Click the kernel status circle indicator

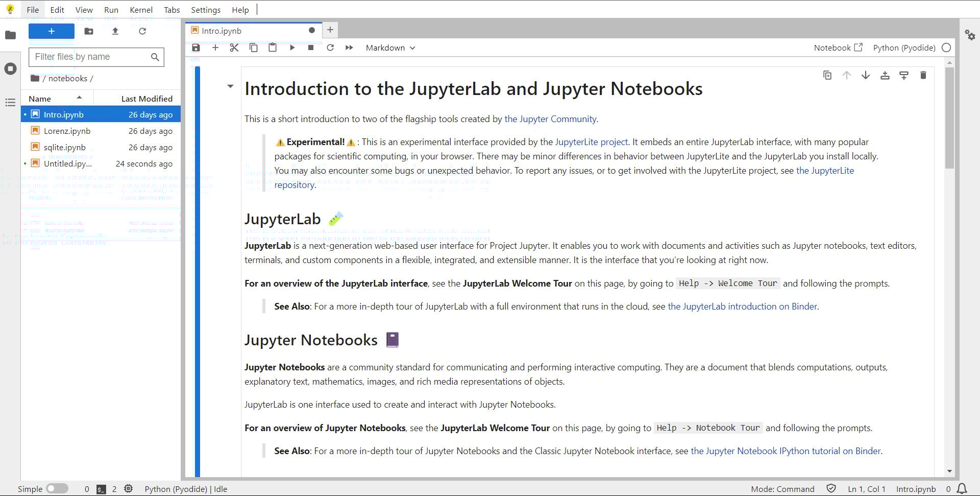[x=946, y=48]
